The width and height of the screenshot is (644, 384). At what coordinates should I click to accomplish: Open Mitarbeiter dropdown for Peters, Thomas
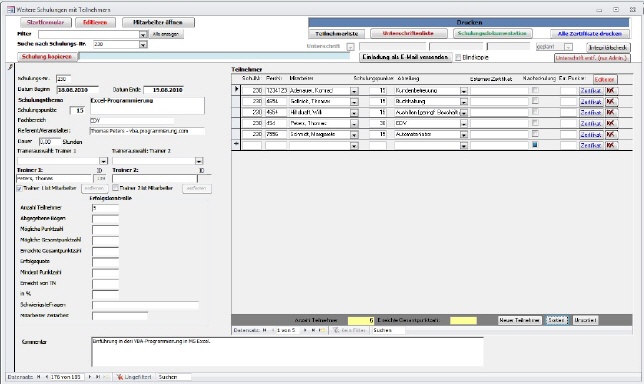354,124
